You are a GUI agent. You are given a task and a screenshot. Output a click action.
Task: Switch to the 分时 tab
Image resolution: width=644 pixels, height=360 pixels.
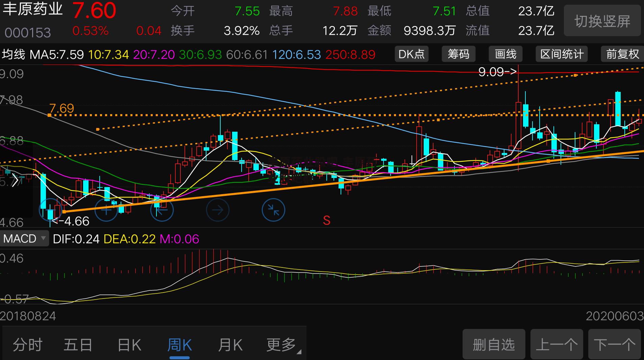[28, 345]
